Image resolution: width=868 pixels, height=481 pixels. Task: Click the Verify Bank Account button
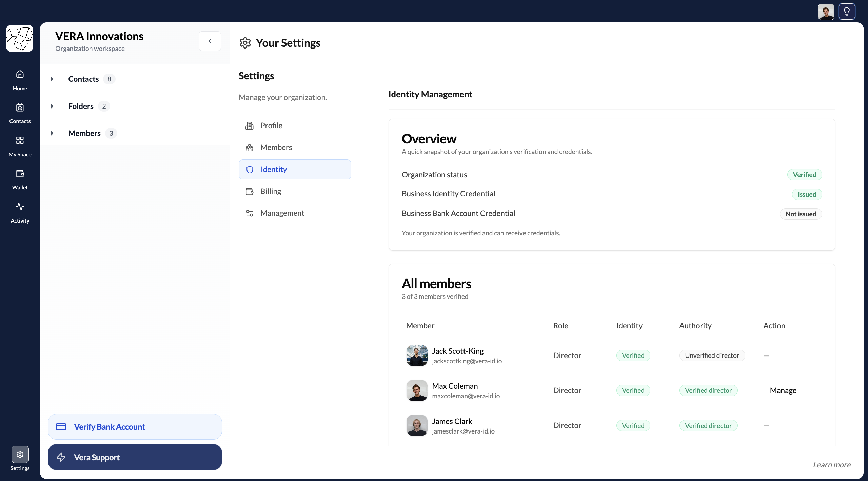pos(135,427)
